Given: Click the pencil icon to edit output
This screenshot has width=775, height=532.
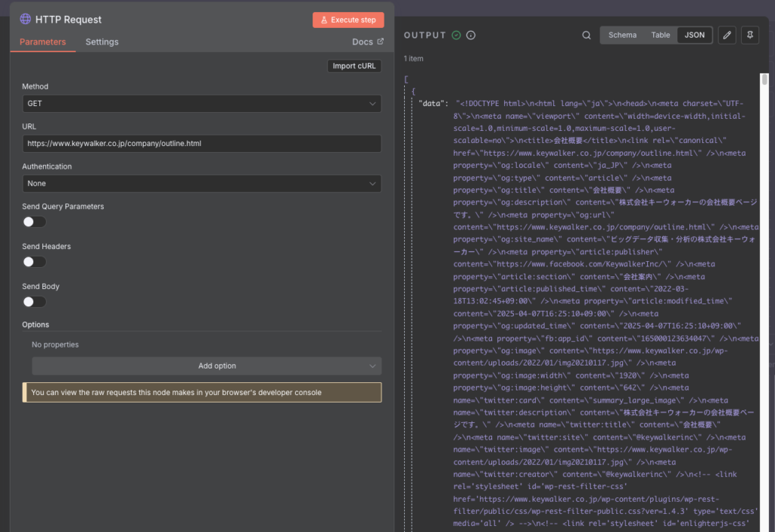Looking at the screenshot, I should (x=727, y=35).
